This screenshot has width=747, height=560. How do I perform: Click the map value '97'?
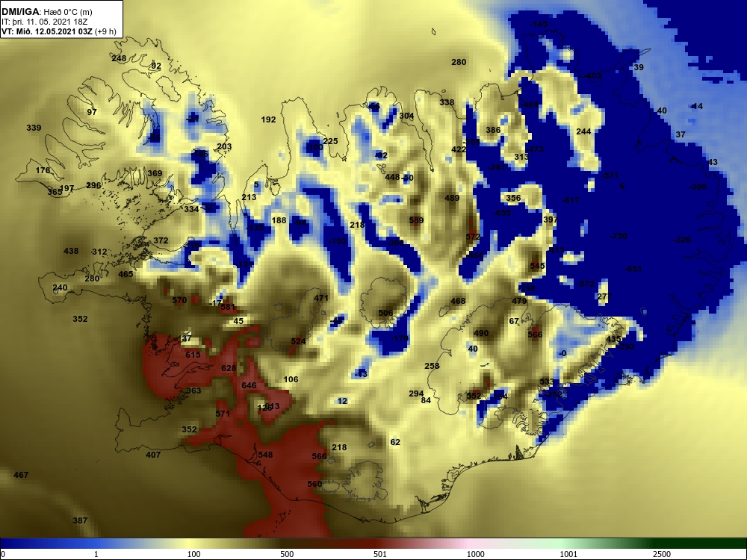92,113
